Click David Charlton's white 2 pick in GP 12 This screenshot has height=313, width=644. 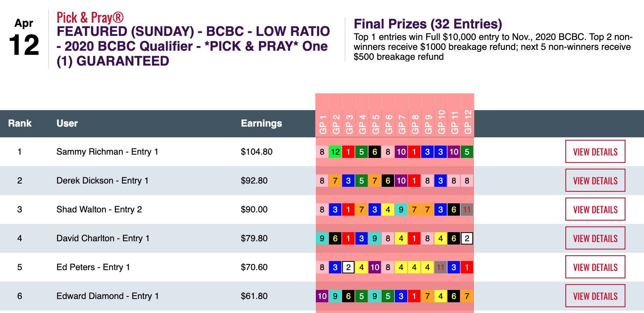pos(467,238)
